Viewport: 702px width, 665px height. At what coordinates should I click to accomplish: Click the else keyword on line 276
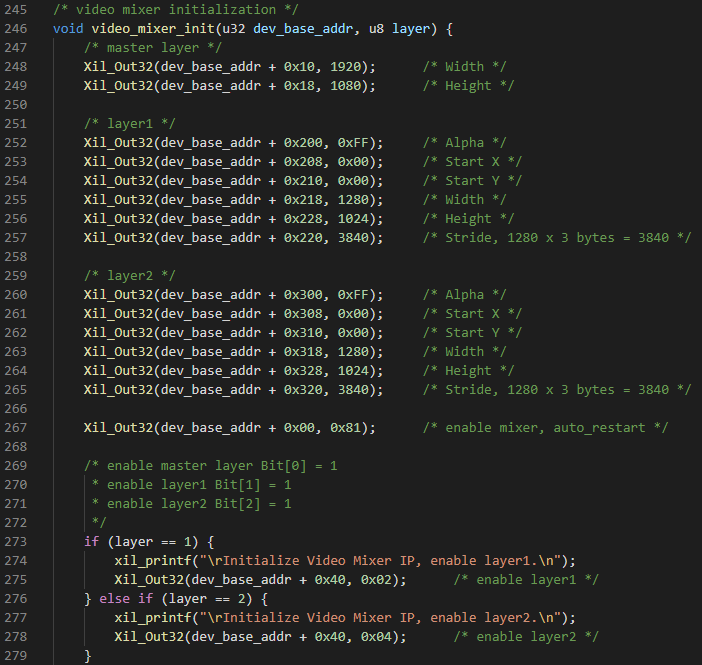pos(114,599)
